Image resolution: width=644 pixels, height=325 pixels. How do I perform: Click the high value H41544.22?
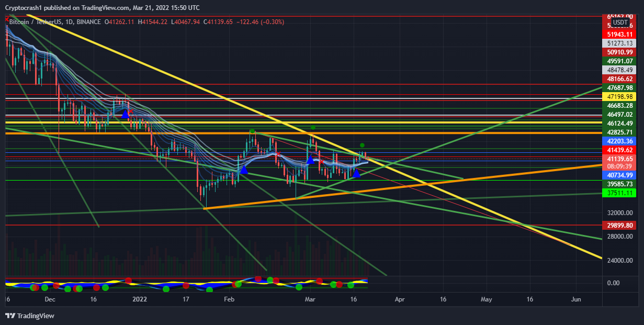click(x=153, y=22)
